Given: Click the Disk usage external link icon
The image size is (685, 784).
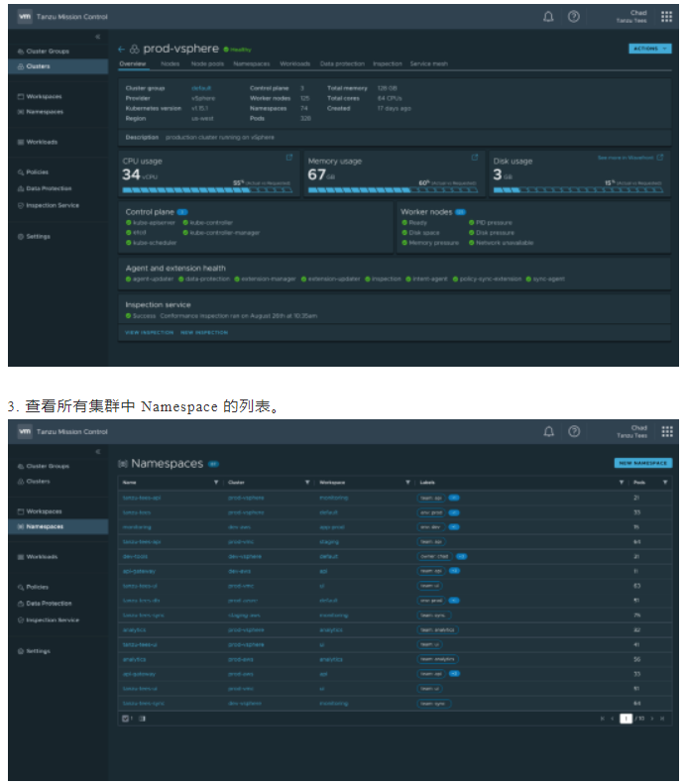Looking at the screenshot, I should 660,158.
